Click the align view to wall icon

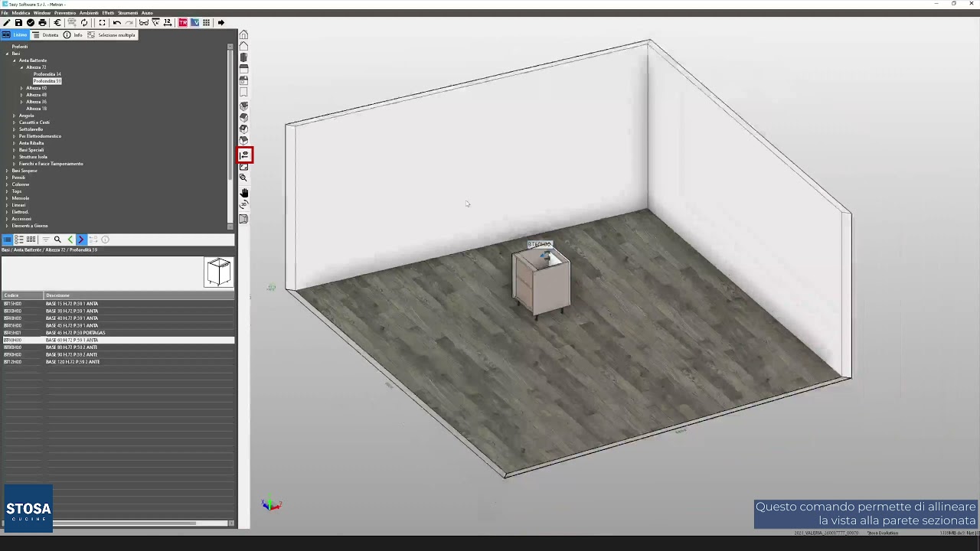(x=245, y=155)
